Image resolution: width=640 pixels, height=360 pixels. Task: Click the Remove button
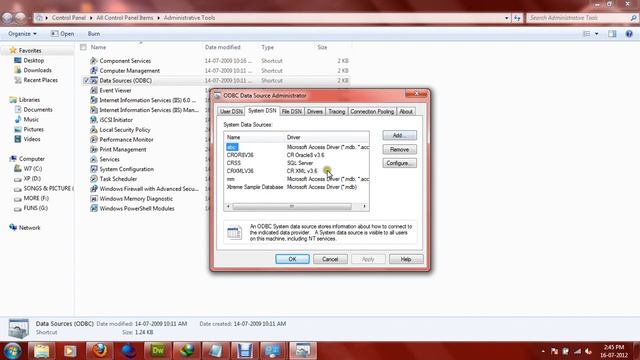[400, 149]
